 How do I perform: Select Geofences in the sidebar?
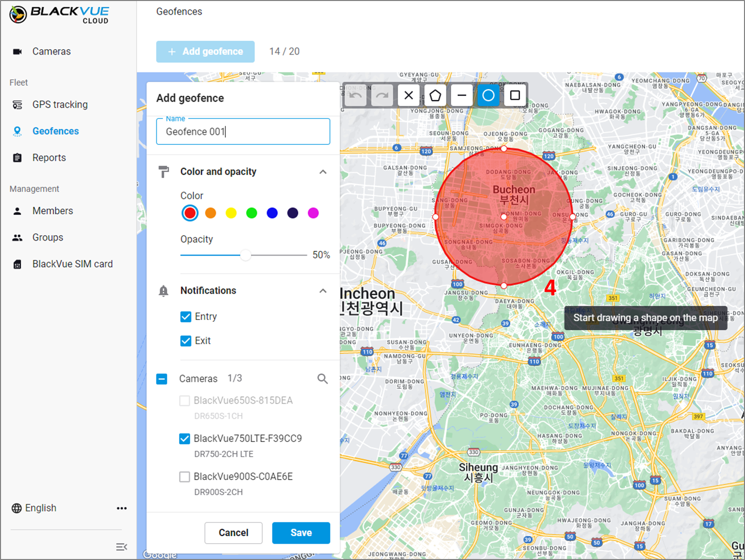pos(56,131)
